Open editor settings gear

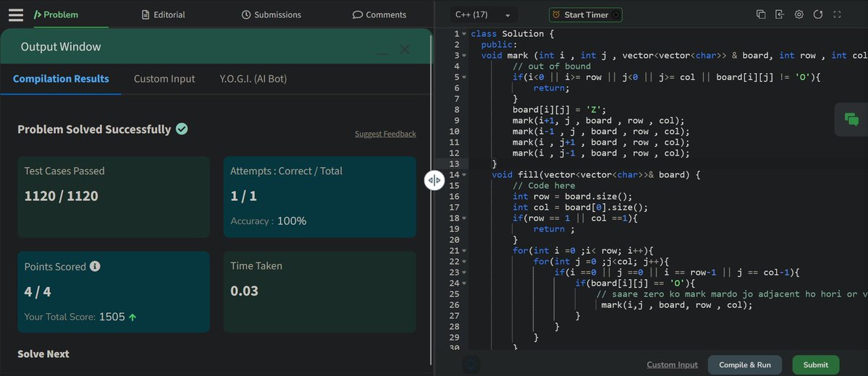coord(799,15)
